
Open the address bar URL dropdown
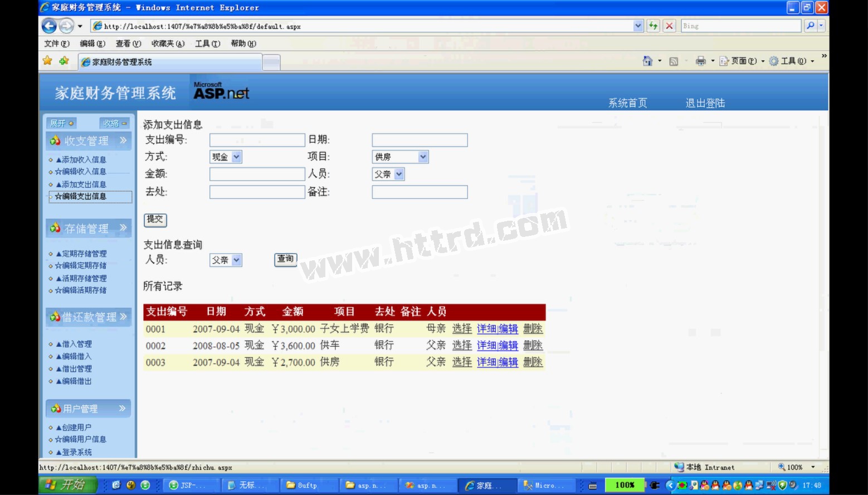click(x=638, y=26)
